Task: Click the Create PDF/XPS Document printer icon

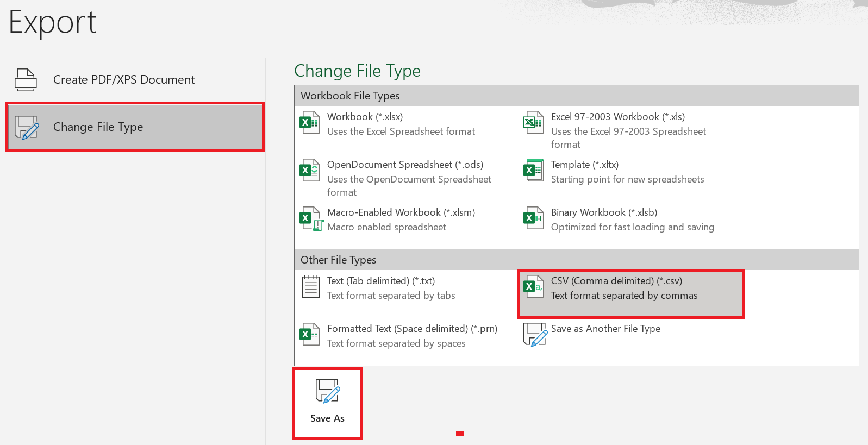Action: point(26,80)
